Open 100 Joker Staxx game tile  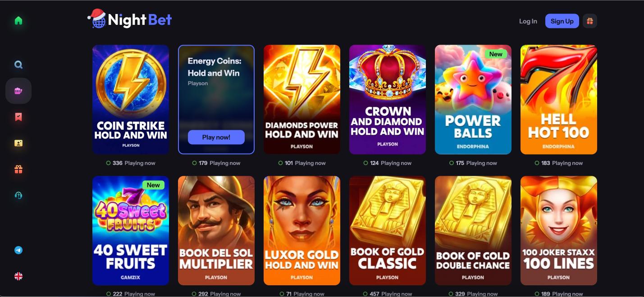point(559,231)
